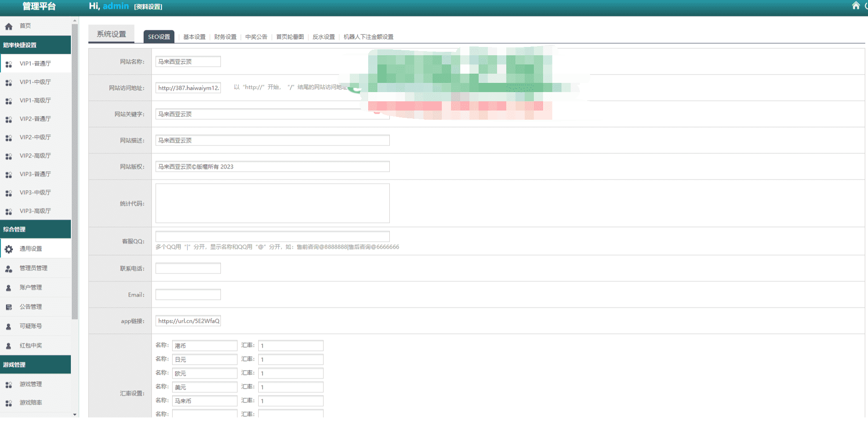Click the icon beside 游戏管理
The height and width of the screenshot is (431, 868).
(x=9, y=384)
